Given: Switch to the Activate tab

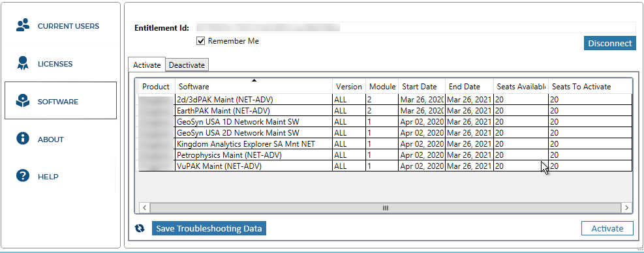Looking at the screenshot, I should tap(147, 65).
